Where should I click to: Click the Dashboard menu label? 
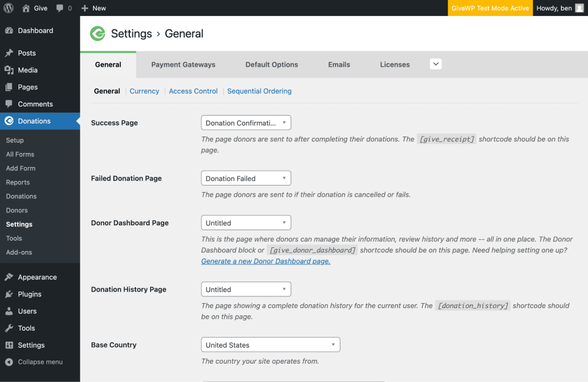pos(36,31)
